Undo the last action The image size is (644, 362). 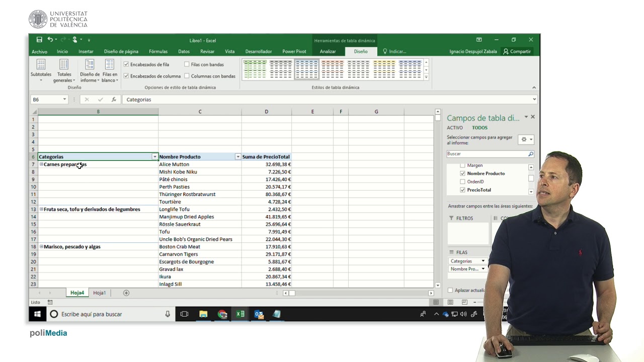tap(50, 40)
